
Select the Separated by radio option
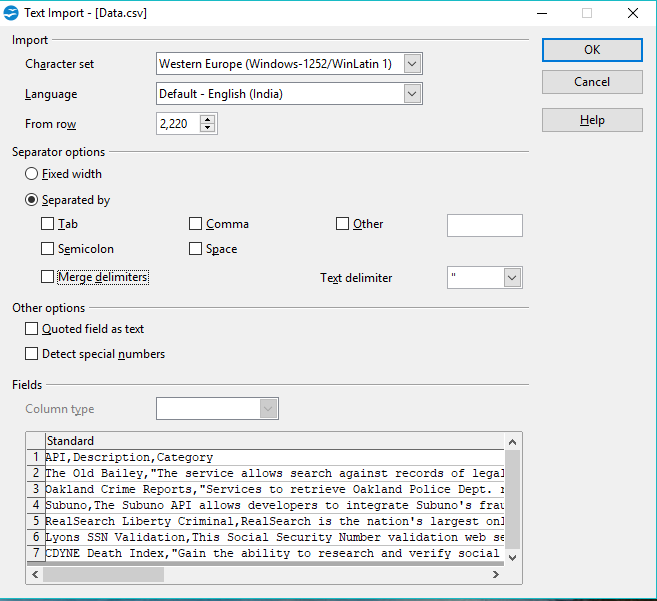[32, 200]
